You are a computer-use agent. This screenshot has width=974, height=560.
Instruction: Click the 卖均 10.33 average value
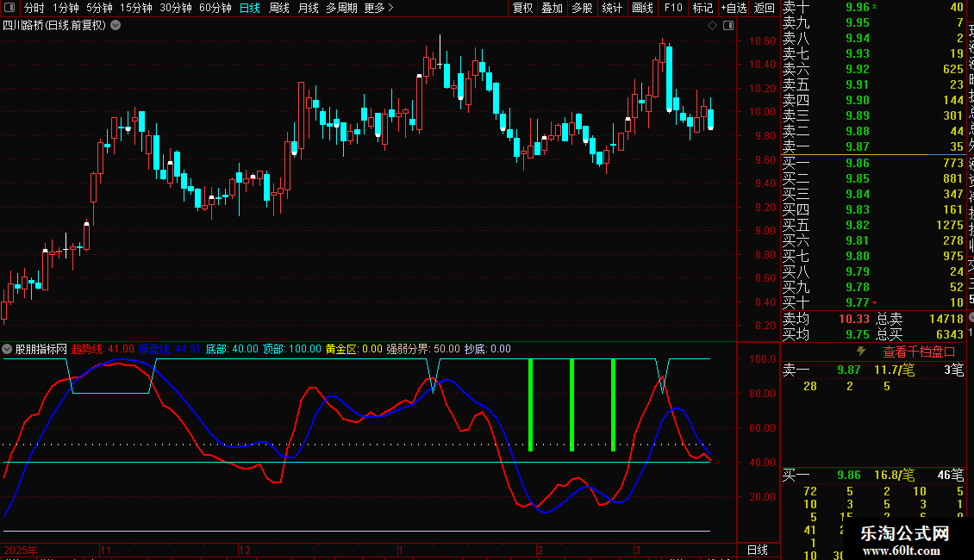854,319
